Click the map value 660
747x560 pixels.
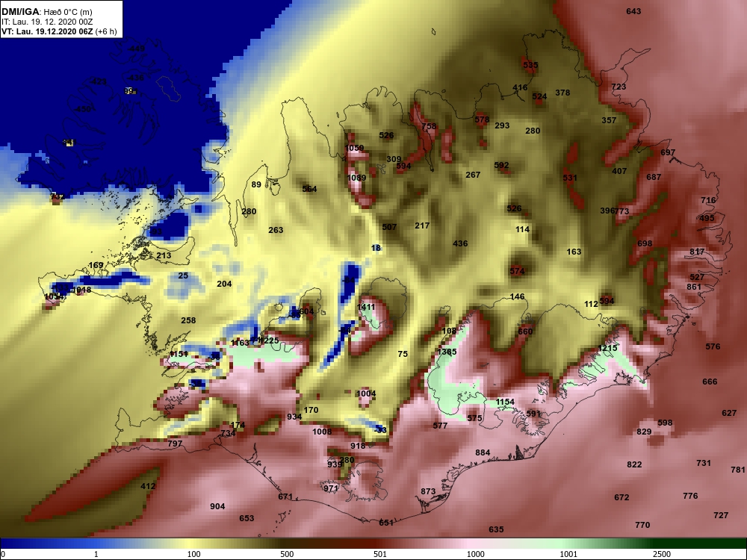point(525,332)
